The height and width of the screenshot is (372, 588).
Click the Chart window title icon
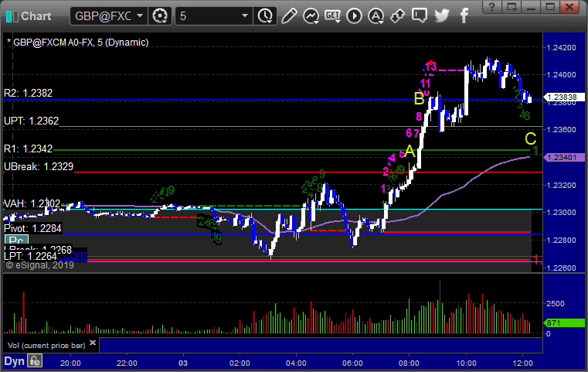(12, 16)
